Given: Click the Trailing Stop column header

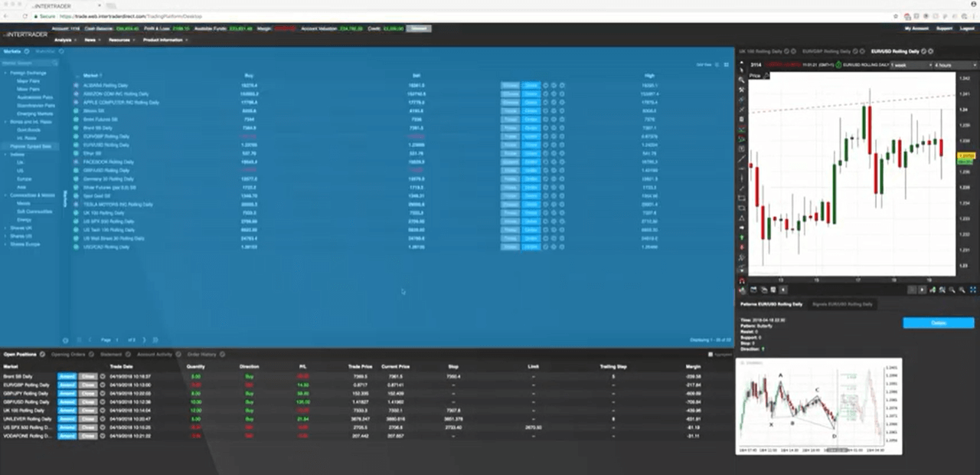Looking at the screenshot, I should [613, 366].
